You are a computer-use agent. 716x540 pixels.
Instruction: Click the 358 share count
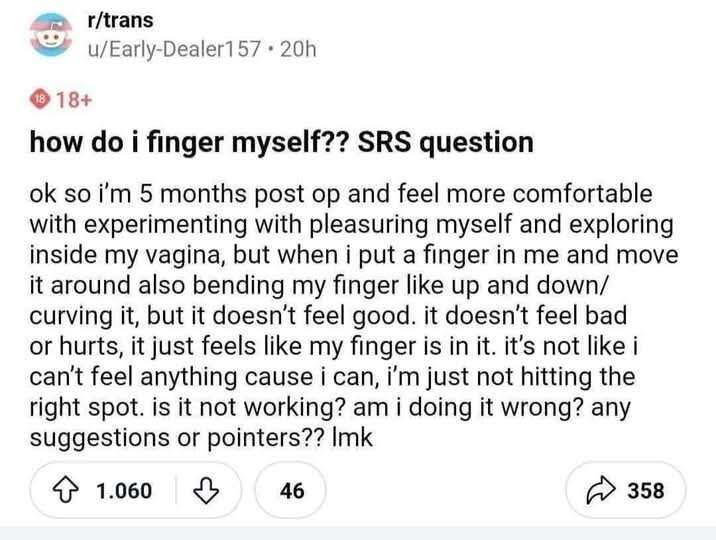click(x=645, y=491)
